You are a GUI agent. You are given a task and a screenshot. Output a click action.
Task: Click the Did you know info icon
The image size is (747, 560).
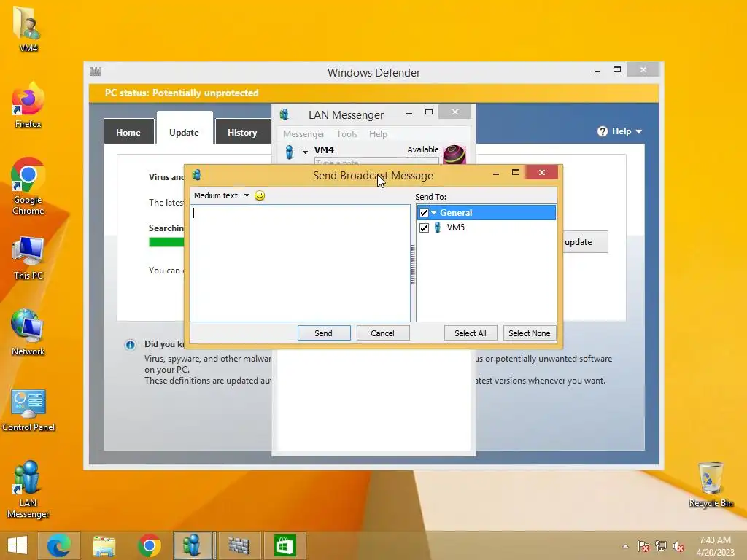130,345
